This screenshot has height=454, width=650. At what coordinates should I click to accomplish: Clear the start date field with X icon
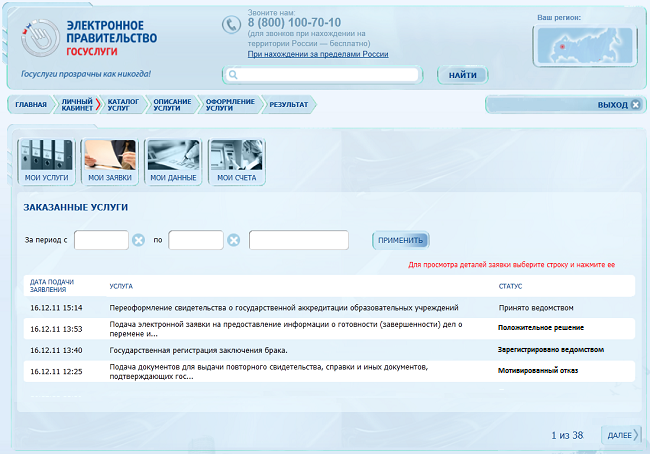[x=138, y=240]
